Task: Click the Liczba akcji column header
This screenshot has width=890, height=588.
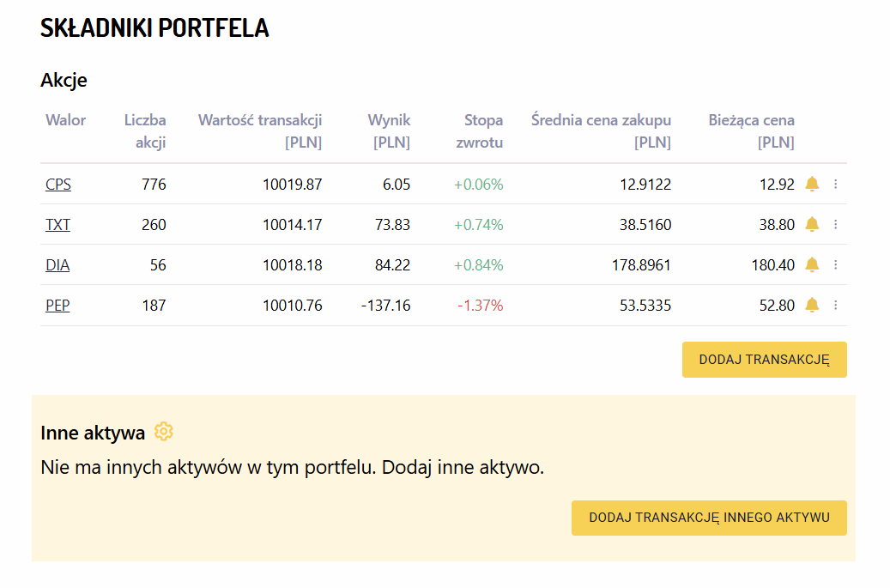Action: pos(145,131)
